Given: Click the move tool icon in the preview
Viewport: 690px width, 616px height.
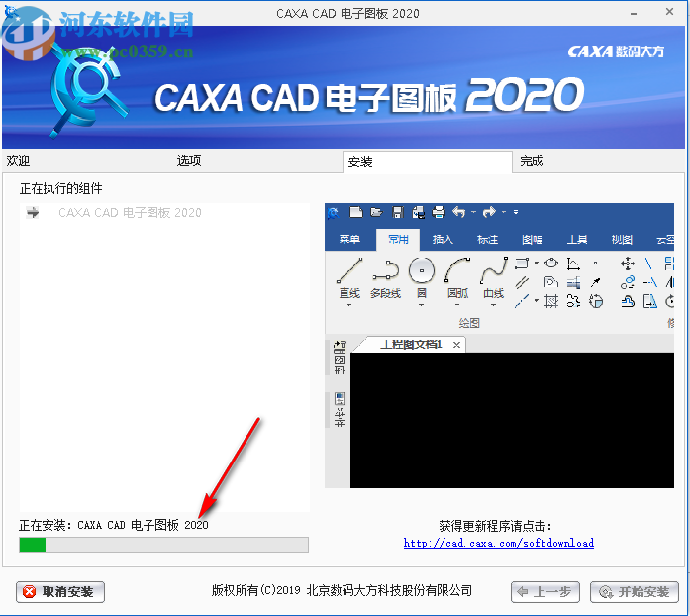Looking at the screenshot, I should tap(628, 264).
